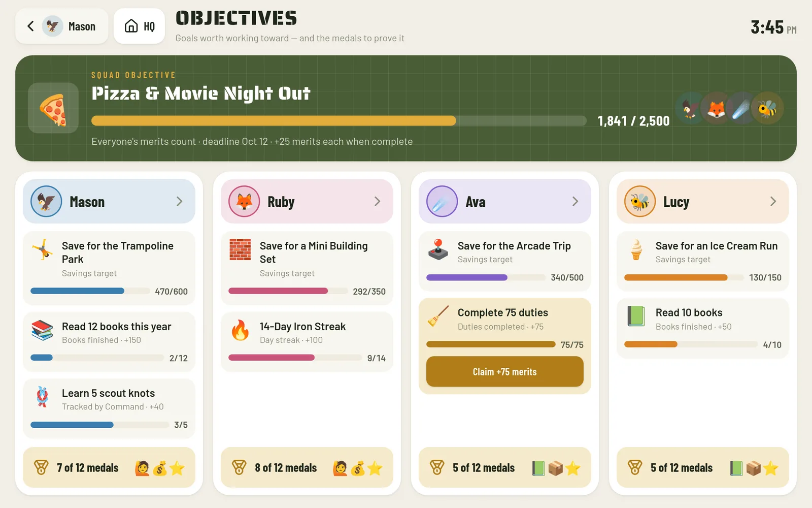The image size is (812, 508).
Task: Go back to Mason's profile
Action: point(62,26)
